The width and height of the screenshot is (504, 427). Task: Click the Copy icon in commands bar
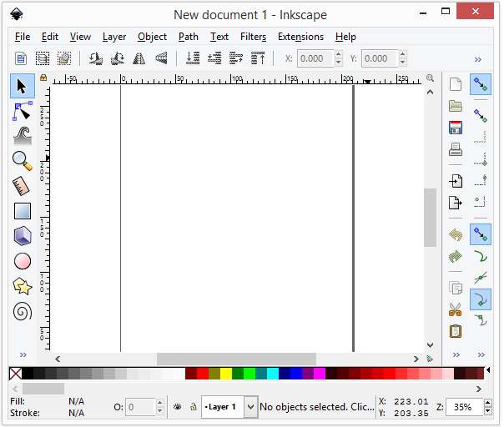[455, 288]
